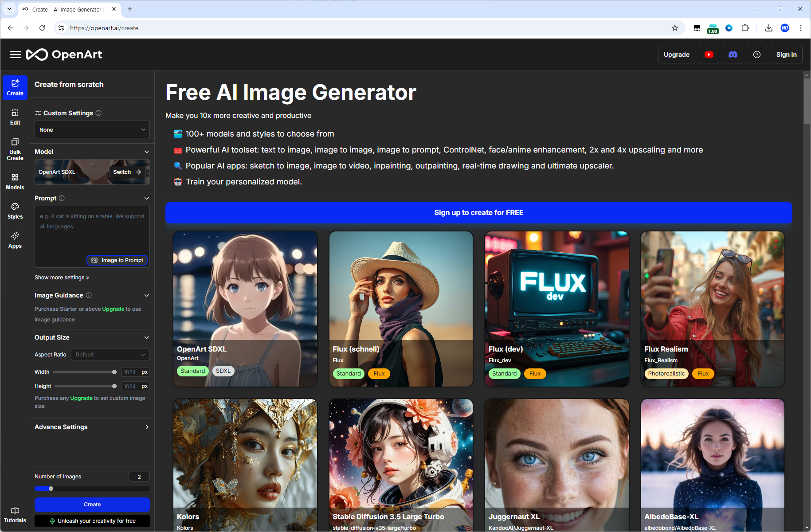Select the Flux (dev) model card
This screenshot has width=811, height=532.
tap(557, 309)
